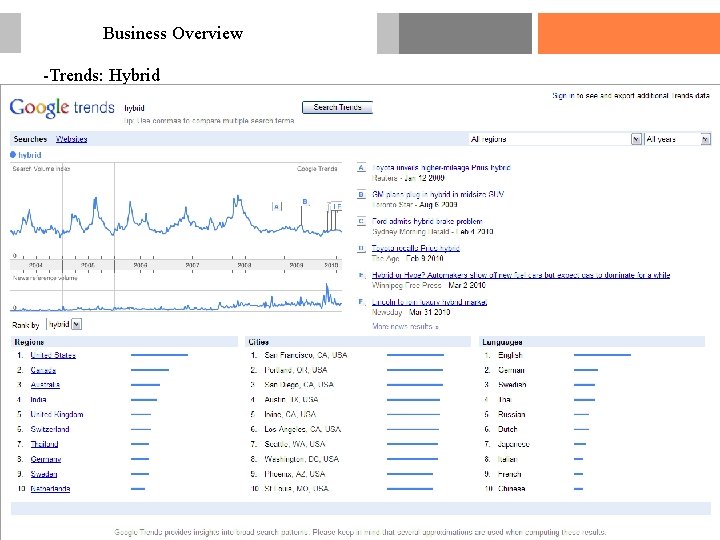Screen dimensions: 720x540
Task: Open GM plans plug-in hybrid midsize SUV headline
Action: tap(438, 194)
